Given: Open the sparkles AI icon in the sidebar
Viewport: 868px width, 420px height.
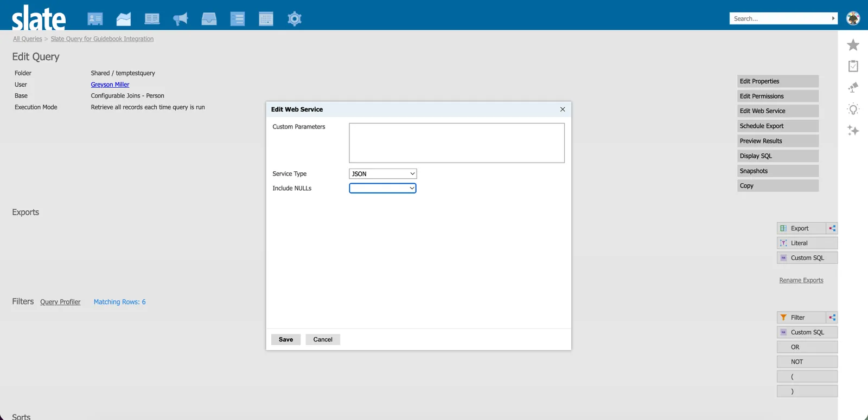Looking at the screenshot, I should (x=853, y=131).
